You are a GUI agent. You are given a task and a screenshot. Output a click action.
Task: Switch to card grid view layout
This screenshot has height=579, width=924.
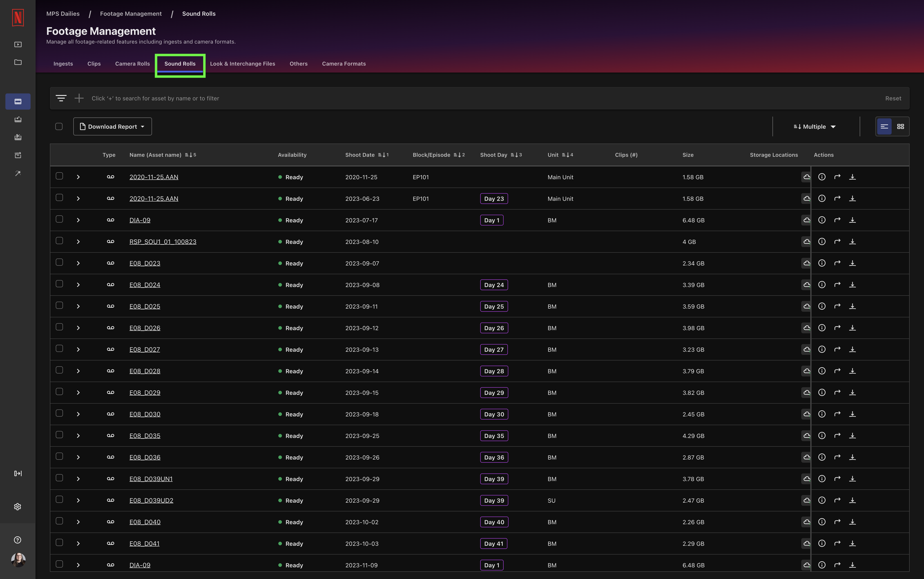click(901, 126)
